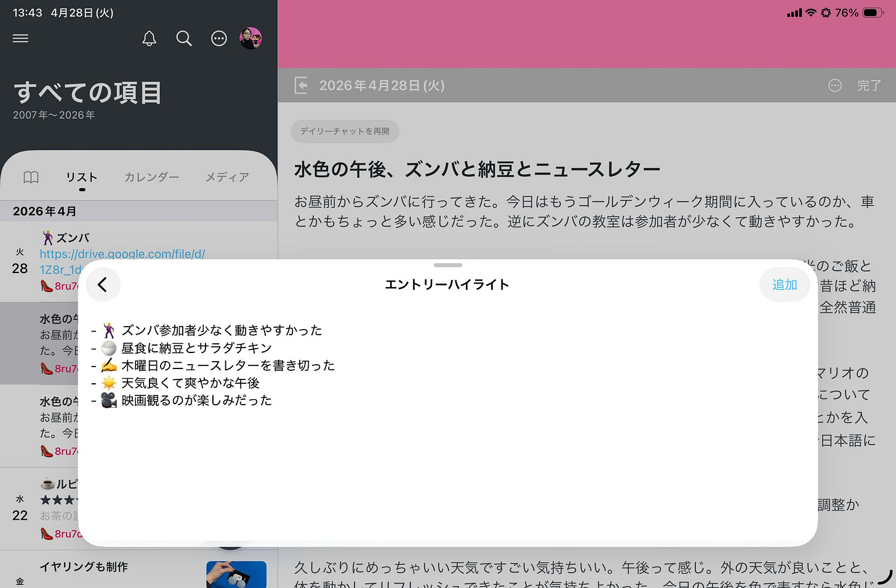
Task: Grab the sheet handle bar
Action: 448,265
